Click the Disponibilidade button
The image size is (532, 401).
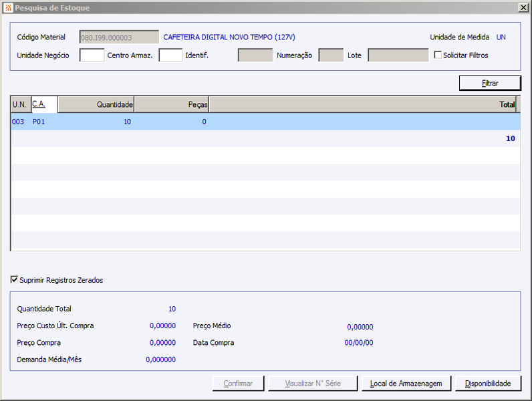click(488, 384)
